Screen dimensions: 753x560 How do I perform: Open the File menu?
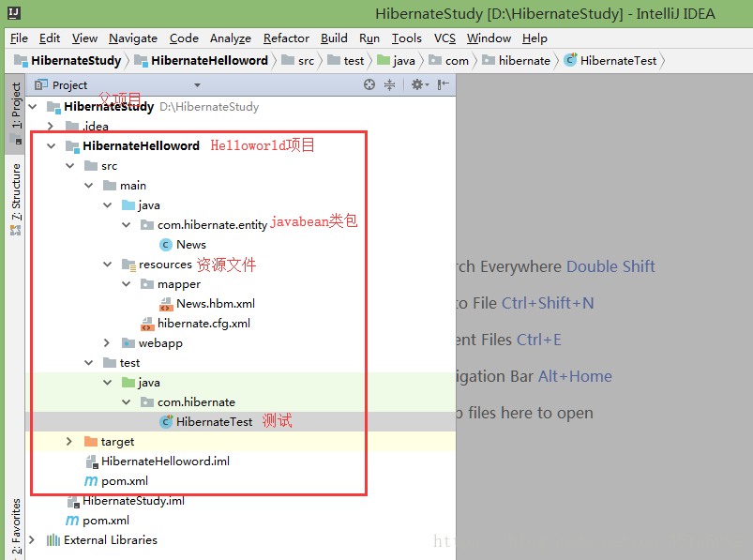[x=19, y=38]
